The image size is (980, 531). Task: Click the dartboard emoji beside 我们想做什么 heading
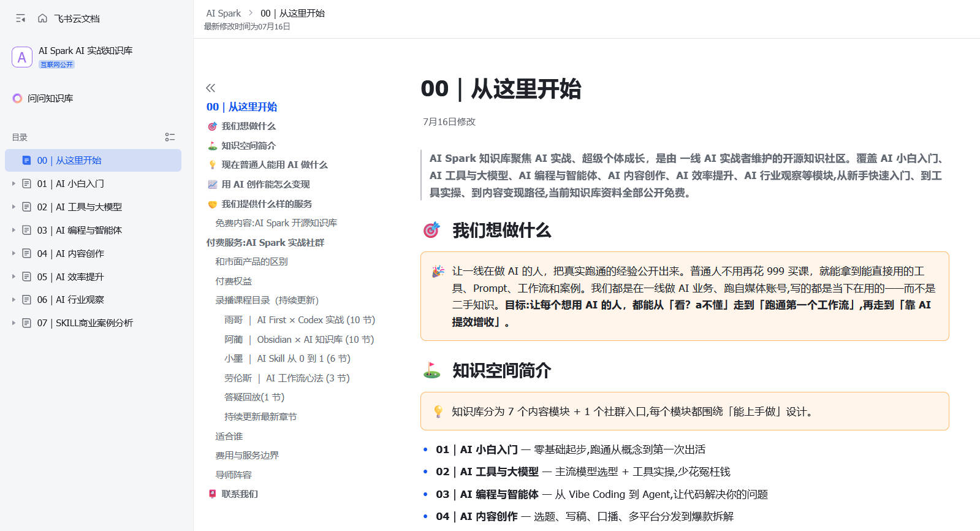pyautogui.click(x=431, y=231)
